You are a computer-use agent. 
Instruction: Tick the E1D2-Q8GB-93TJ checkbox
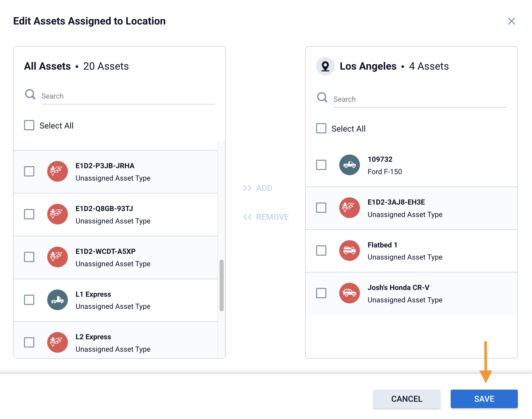(x=29, y=214)
